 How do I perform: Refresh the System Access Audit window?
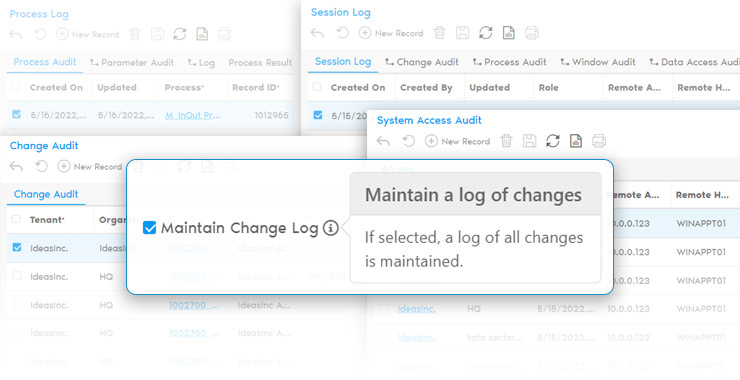[x=553, y=141]
